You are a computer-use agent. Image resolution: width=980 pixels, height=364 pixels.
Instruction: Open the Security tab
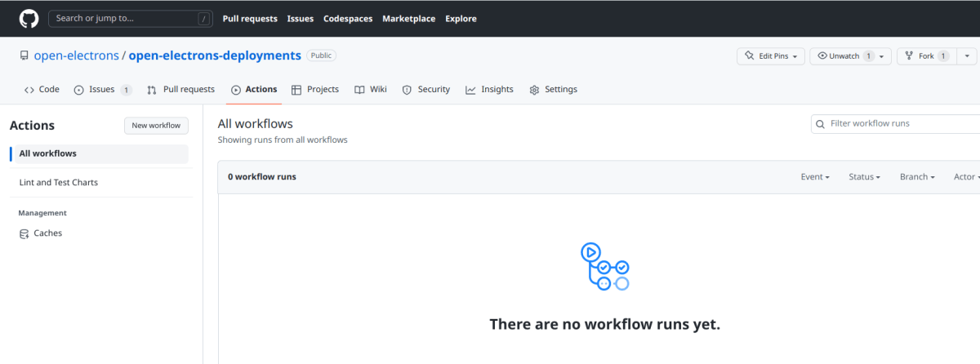pos(426,90)
